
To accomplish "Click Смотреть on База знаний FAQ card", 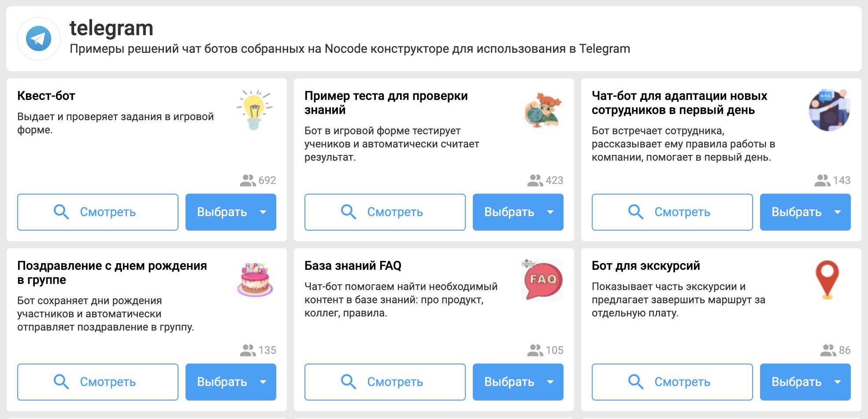I will (x=385, y=382).
